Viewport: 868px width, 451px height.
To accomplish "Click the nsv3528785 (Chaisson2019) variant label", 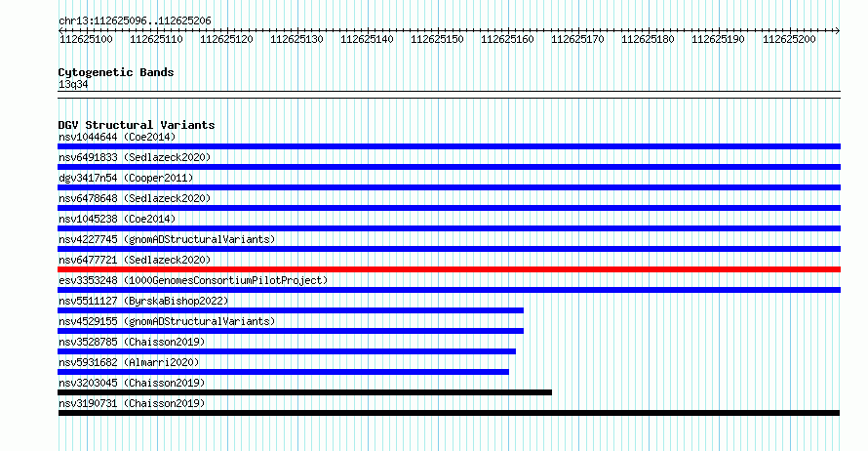I will 132,342.
